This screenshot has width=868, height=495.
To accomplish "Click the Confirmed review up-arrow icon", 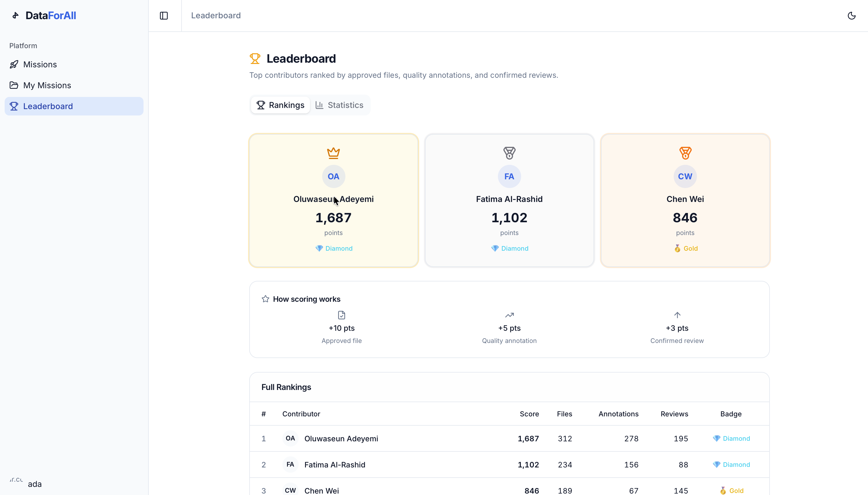I will [x=677, y=315].
